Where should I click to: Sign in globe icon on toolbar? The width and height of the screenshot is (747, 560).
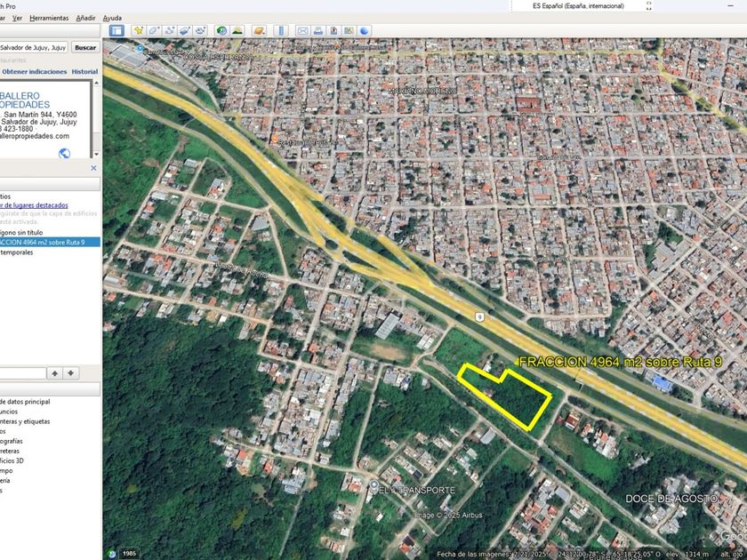[365, 31]
